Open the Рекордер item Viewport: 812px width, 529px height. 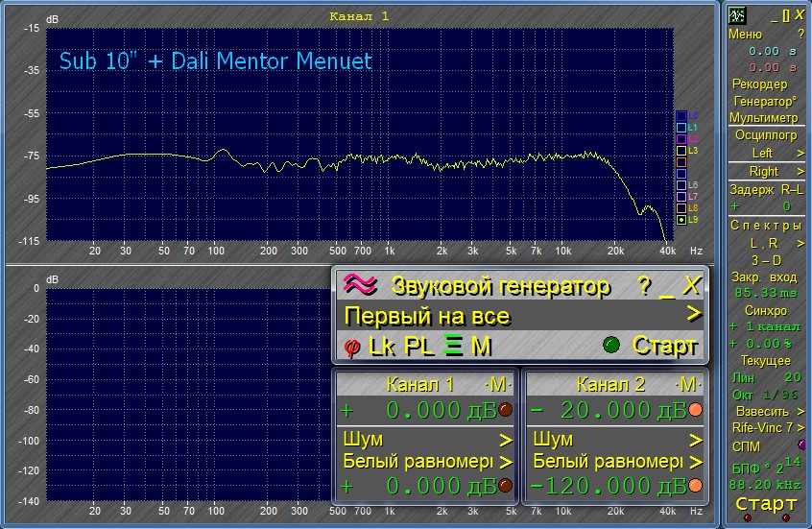(x=760, y=84)
